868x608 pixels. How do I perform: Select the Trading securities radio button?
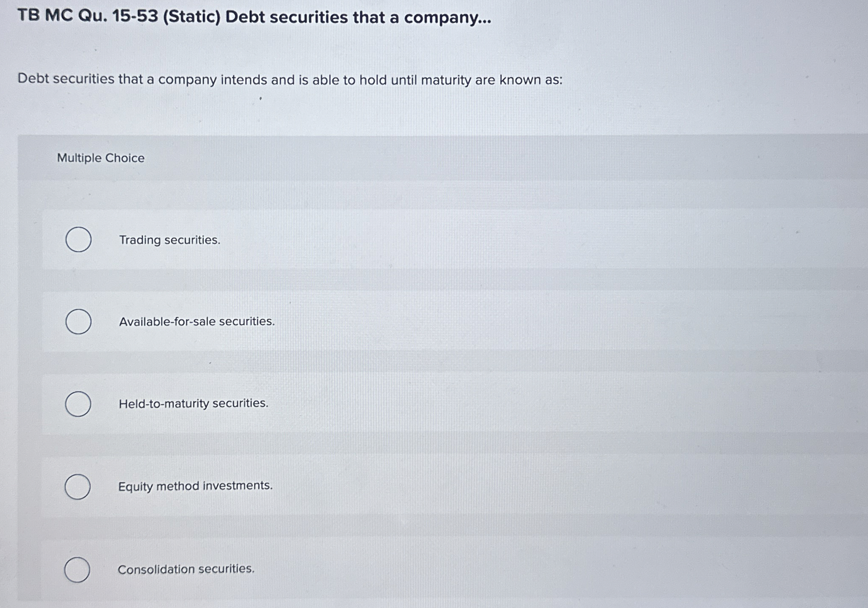(79, 239)
